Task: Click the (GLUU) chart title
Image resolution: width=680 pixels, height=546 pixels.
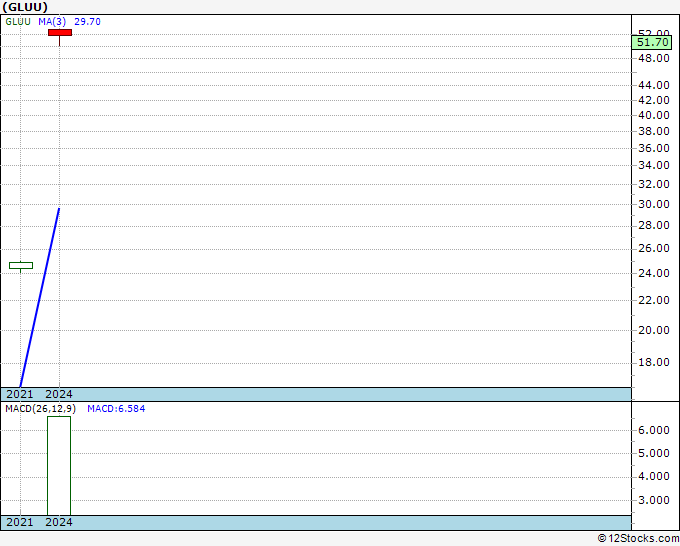Action: pos(25,7)
